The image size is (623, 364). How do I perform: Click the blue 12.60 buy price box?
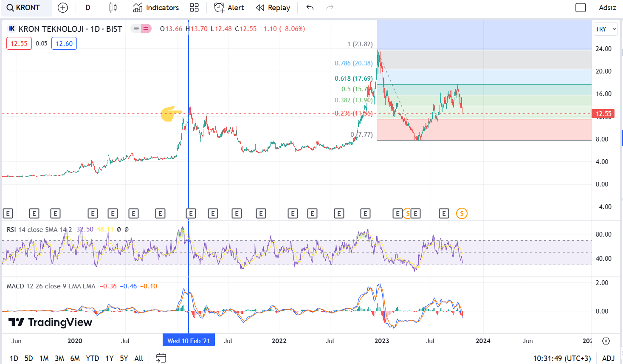coord(64,43)
